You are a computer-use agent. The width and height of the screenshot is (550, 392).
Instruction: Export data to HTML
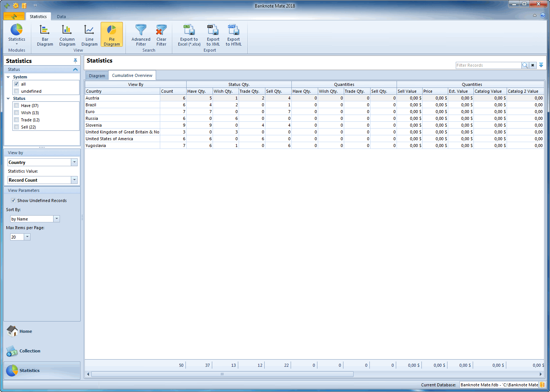point(233,35)
